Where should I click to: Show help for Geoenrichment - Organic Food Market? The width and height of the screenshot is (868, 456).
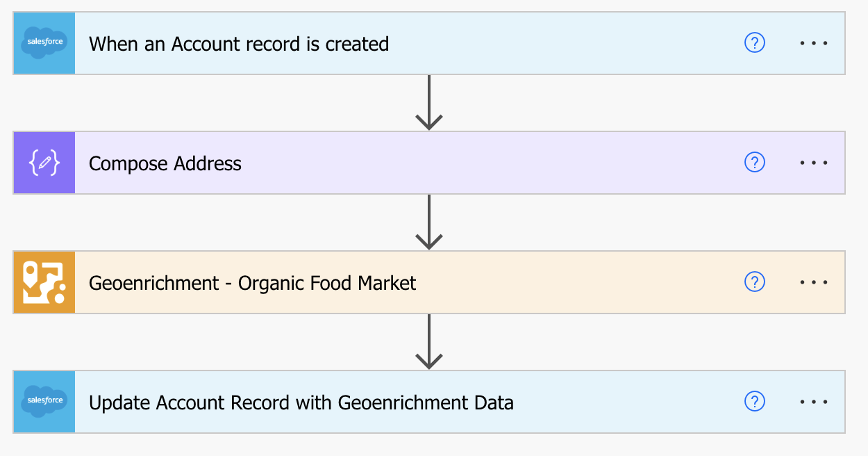click(x=754, y=282)
